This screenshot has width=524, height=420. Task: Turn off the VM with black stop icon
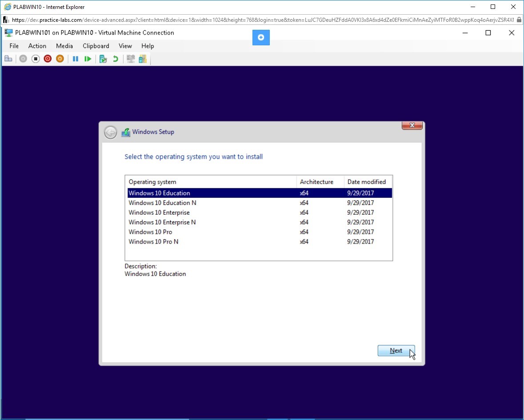point(36,59)
